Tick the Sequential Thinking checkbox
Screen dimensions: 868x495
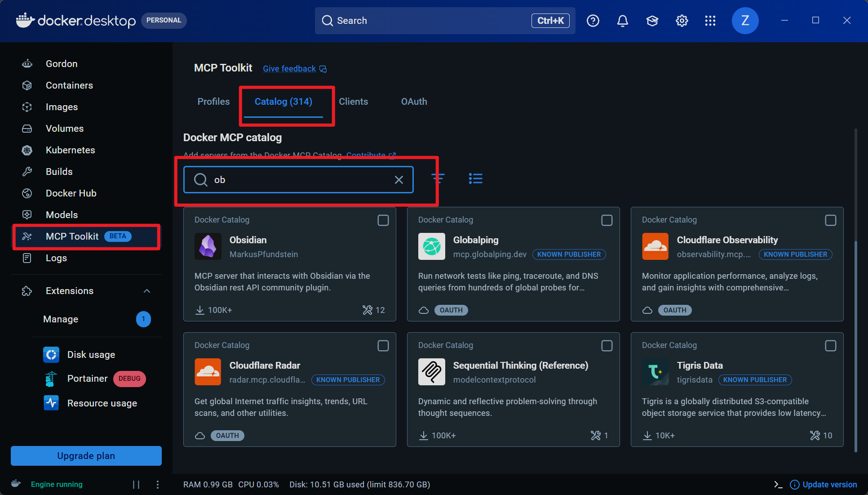coord(607,346)
